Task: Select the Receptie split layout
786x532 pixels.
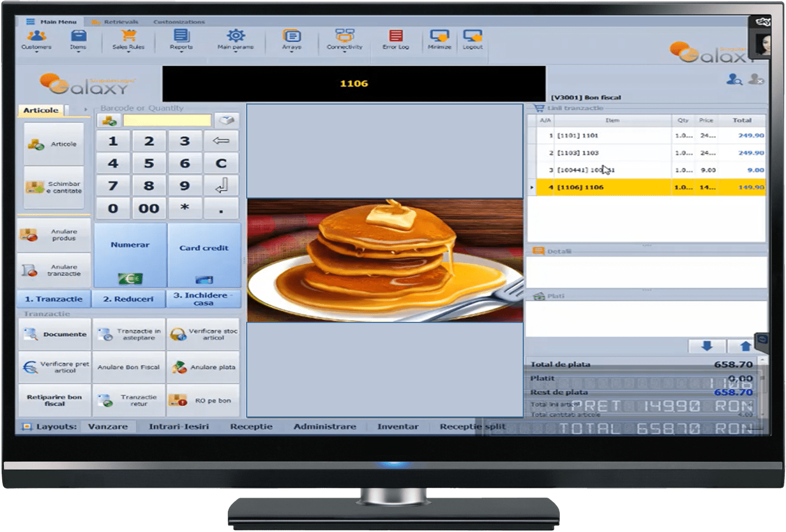Action: coord(472,426)
